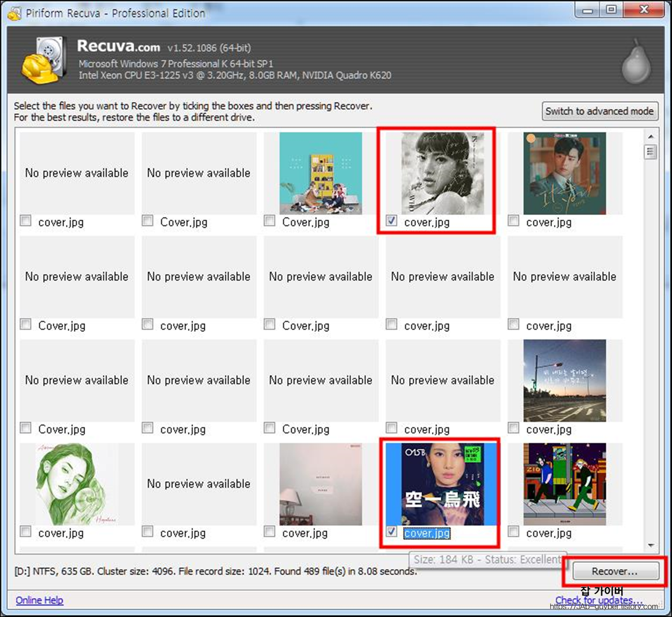Tick checkbox under yellow bookshelf cover

(269, 220)
